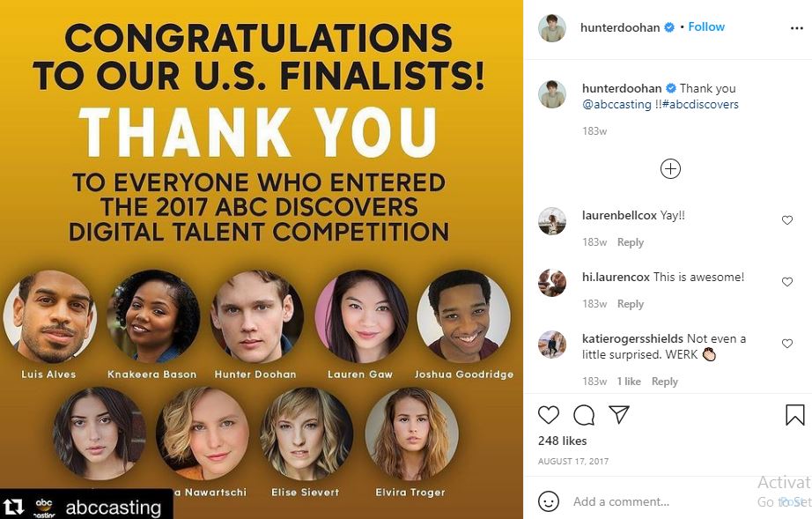The image size is (812, 519).
Task: Like laurenbellcox's comment
Action: 787,220
